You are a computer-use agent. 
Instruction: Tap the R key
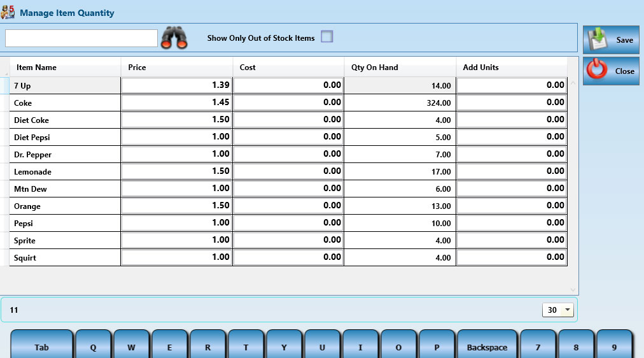[208, 345]
